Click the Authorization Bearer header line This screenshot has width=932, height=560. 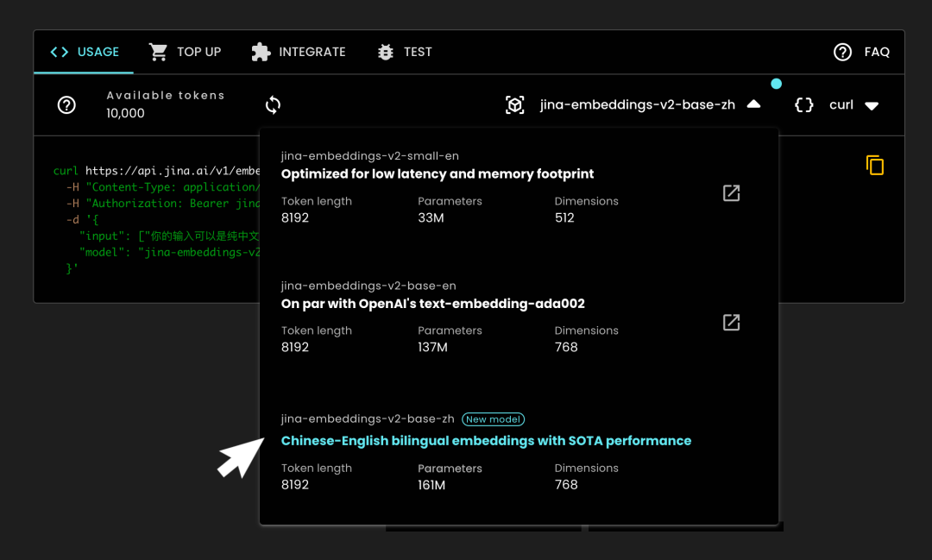click(x=163, y=204)
